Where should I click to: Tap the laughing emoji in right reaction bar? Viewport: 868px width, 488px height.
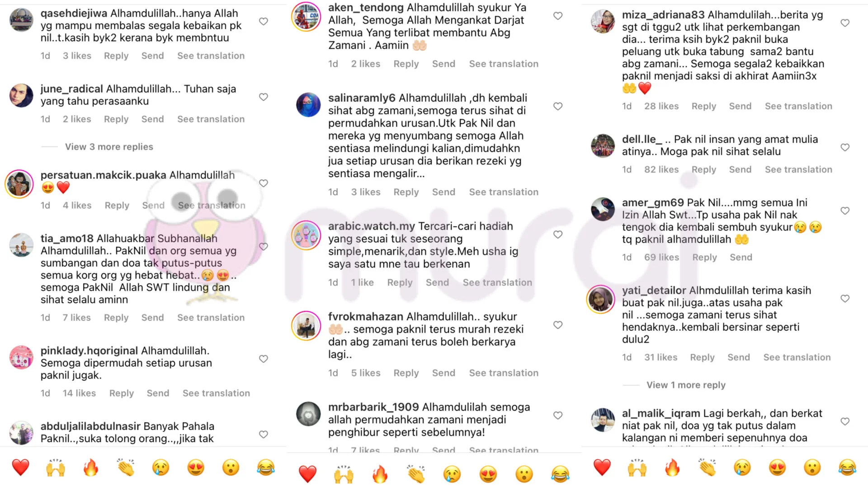847,468
